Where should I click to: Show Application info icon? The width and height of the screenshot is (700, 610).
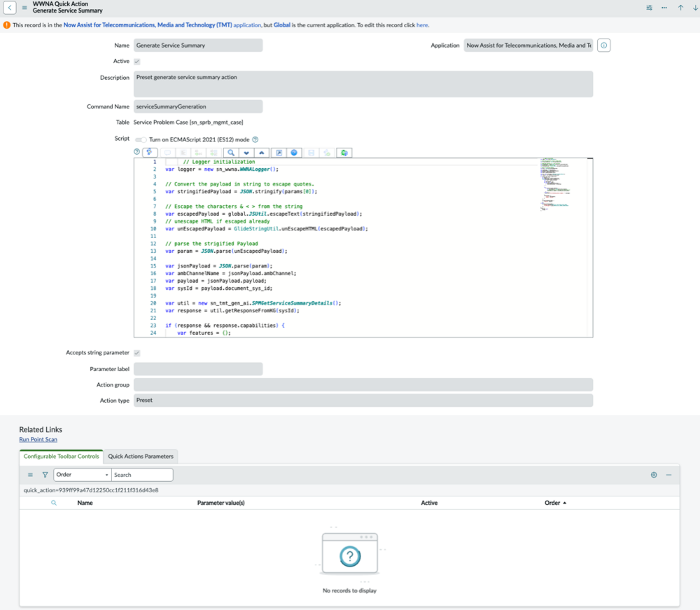tap(603, 45)
